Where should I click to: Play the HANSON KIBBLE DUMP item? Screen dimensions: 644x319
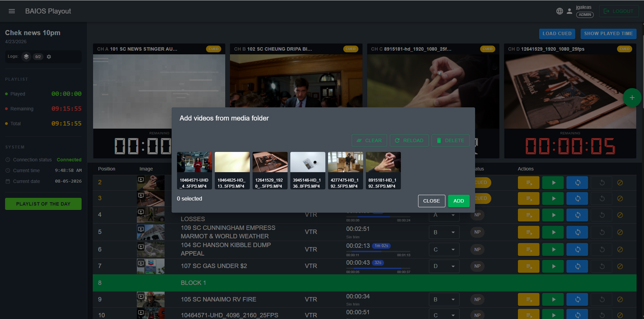click(x=553, y=249)
